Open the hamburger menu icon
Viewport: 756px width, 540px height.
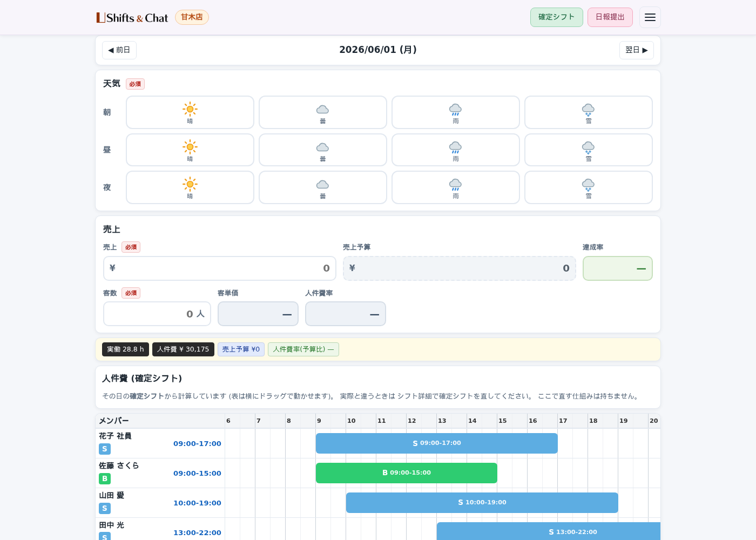650,17
